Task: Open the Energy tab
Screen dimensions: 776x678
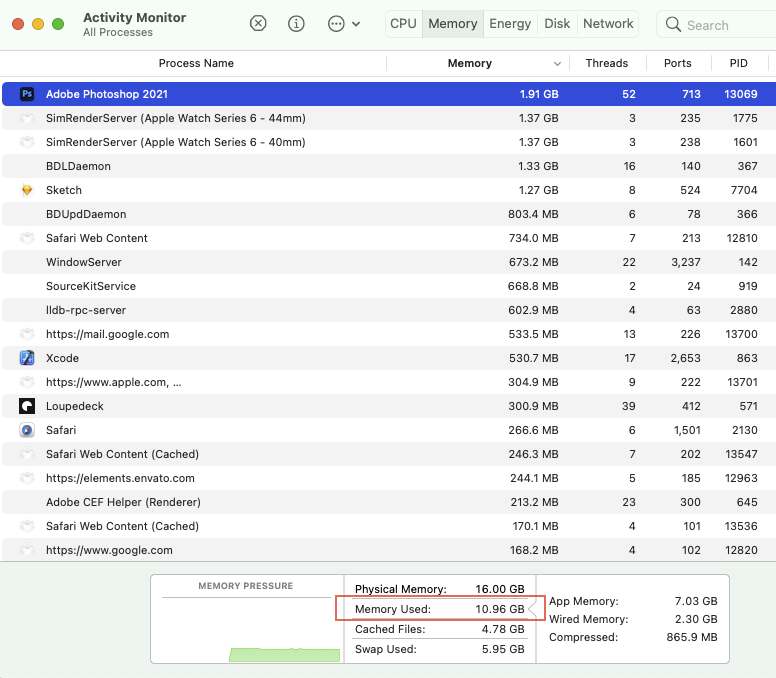Action: (x=510, y=24)
